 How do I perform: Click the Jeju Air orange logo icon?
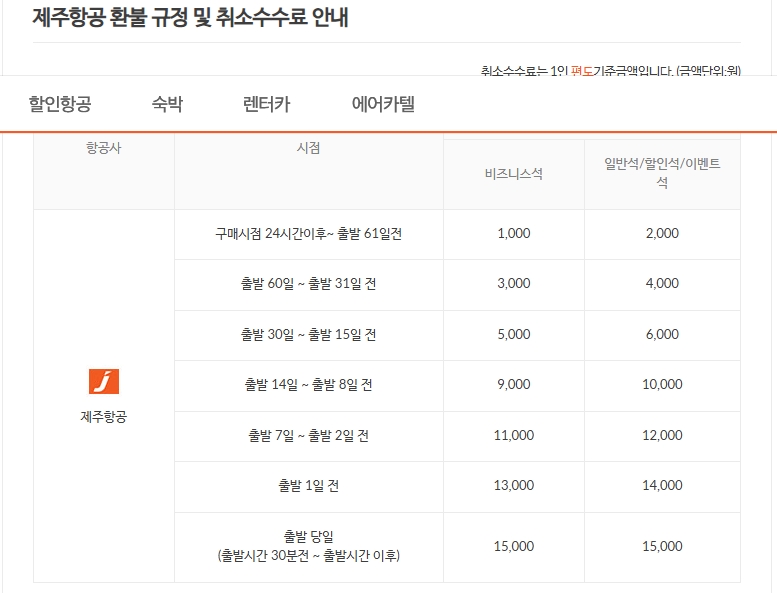coord(104,381)
